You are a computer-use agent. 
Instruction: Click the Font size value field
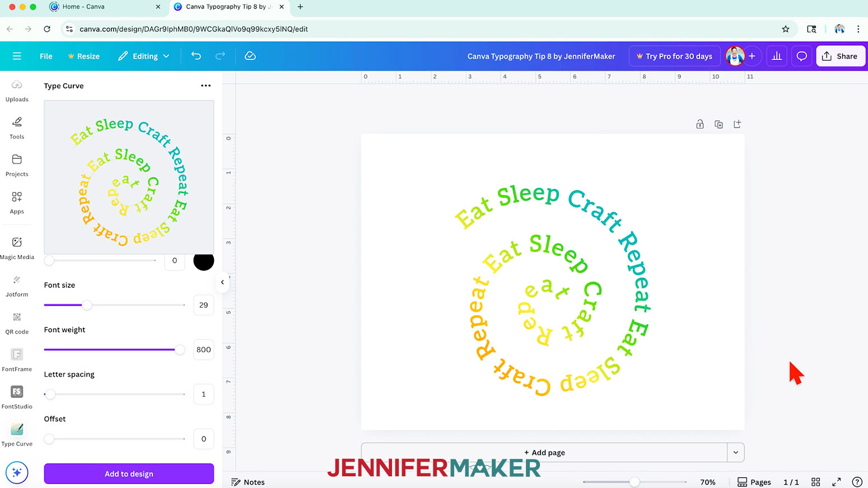203,305
